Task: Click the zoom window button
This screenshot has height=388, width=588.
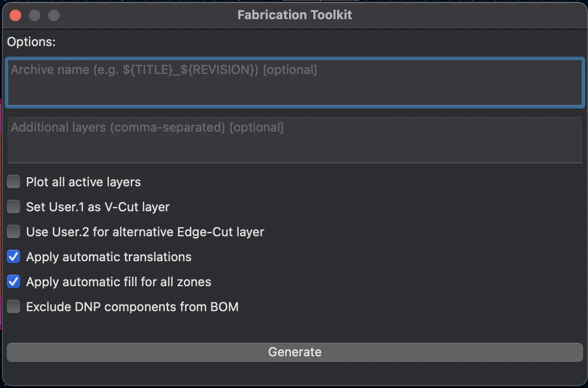Action: tap(54, 15)
